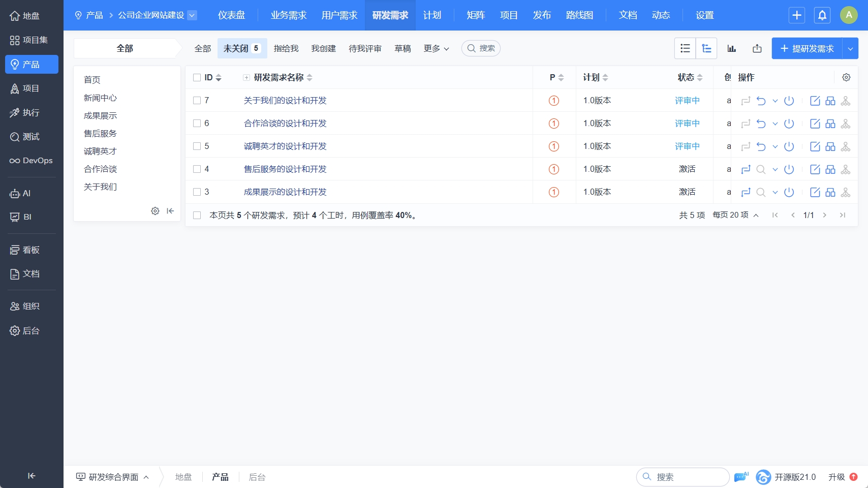868x488 pixels.
Task: Open the chart report view icon
Action: click(x=732, y=48)
